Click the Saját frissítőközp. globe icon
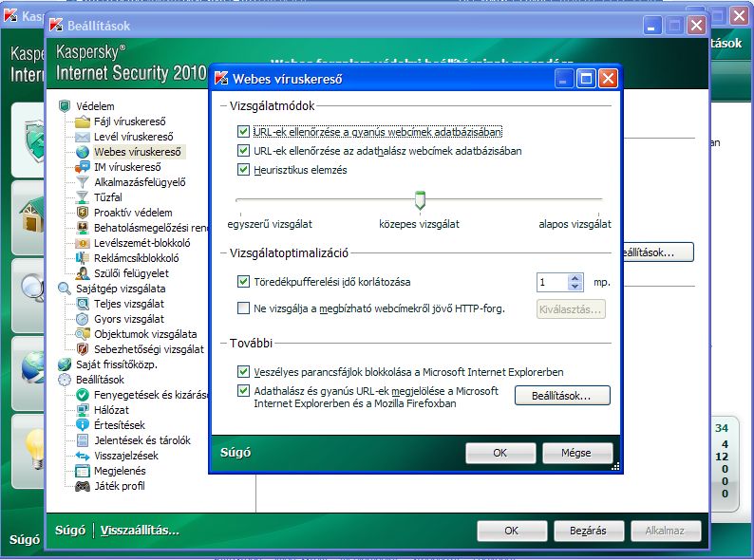 [65, 364]
